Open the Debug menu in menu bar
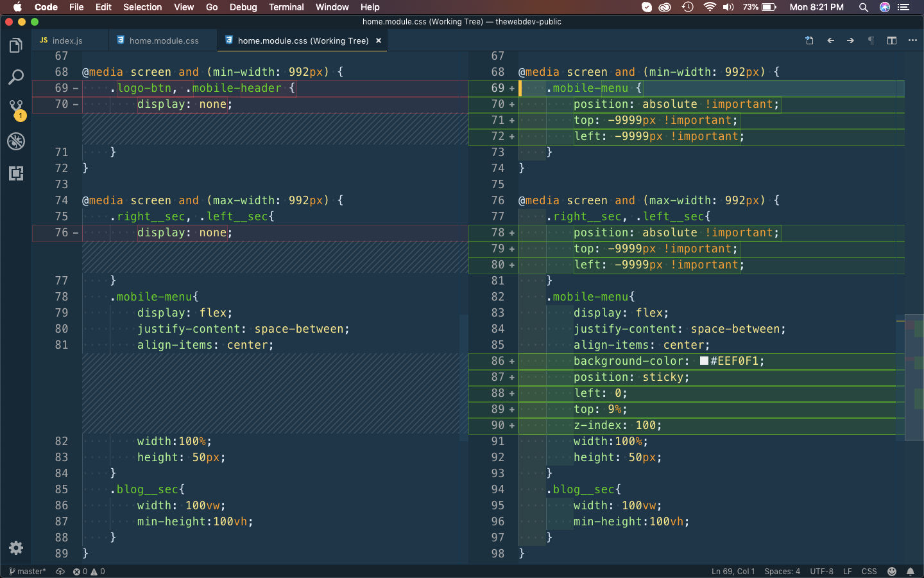This screenshot has width=924, height=578. [x=243, y=7]
